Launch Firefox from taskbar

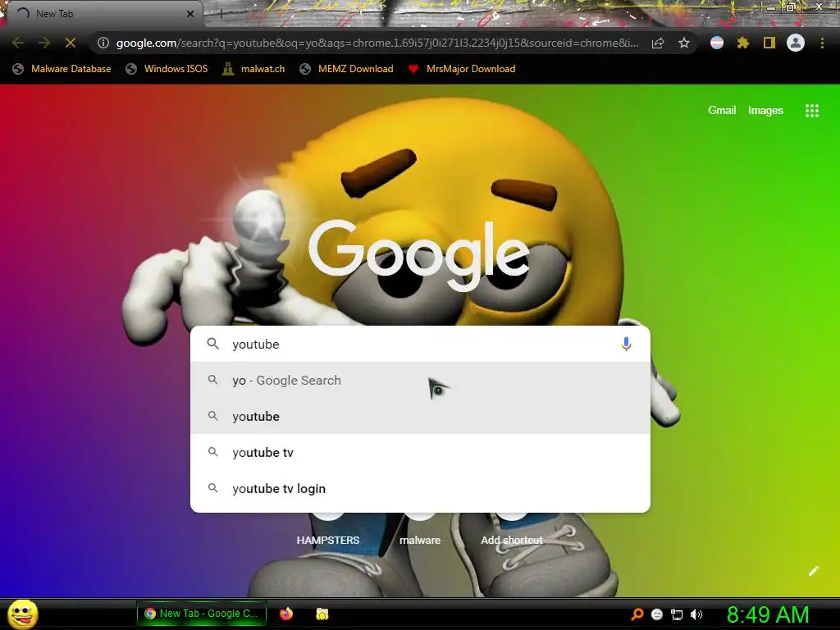click(x=286, y=614)
